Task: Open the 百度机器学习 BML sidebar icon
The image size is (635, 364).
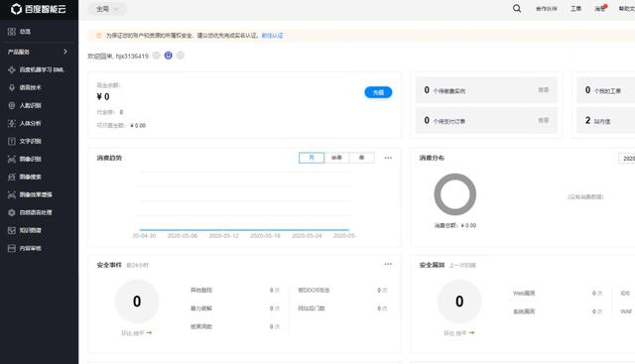Action: pos(12,69)
